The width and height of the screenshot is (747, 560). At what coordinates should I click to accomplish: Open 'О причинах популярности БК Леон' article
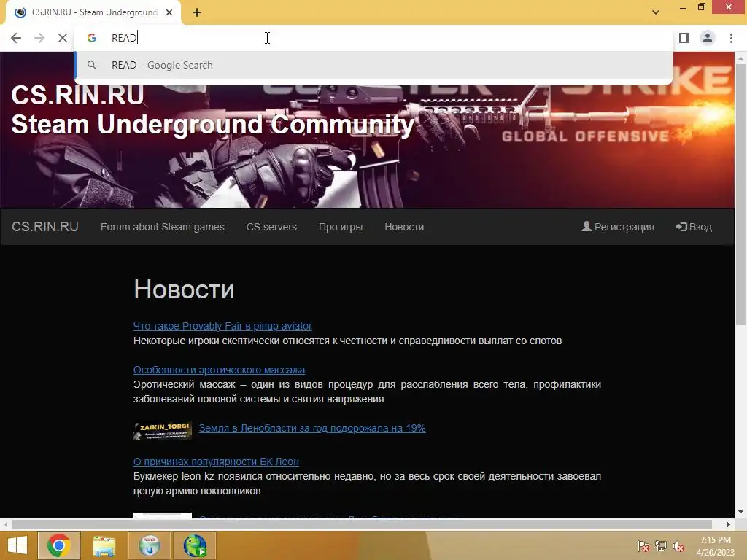(216, 462)
